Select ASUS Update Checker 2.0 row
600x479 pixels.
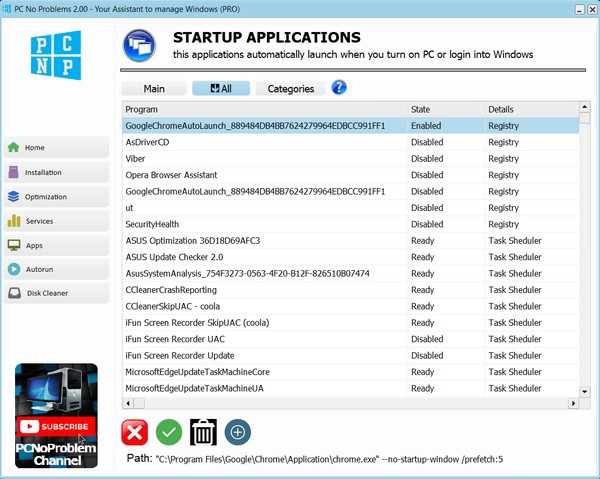[351, 257]
